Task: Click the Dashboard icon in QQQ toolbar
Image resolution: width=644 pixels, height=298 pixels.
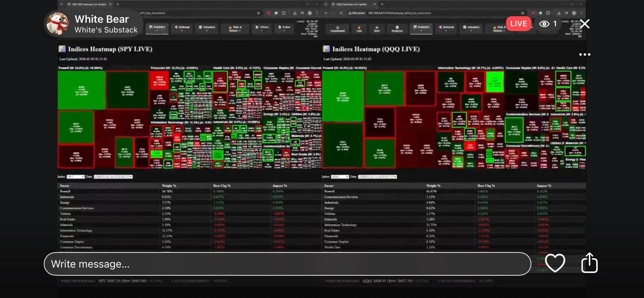Action: click(x=337, y=29)
